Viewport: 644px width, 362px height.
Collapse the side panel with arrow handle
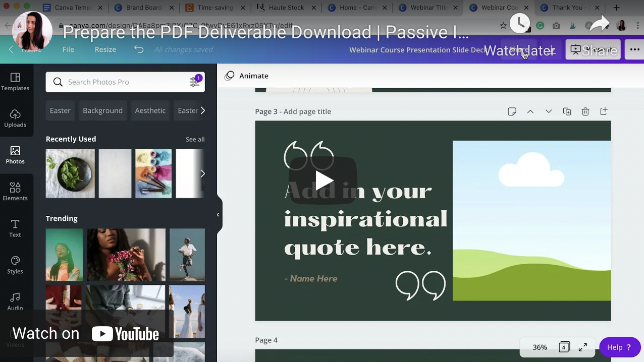[x=218, y=215]
